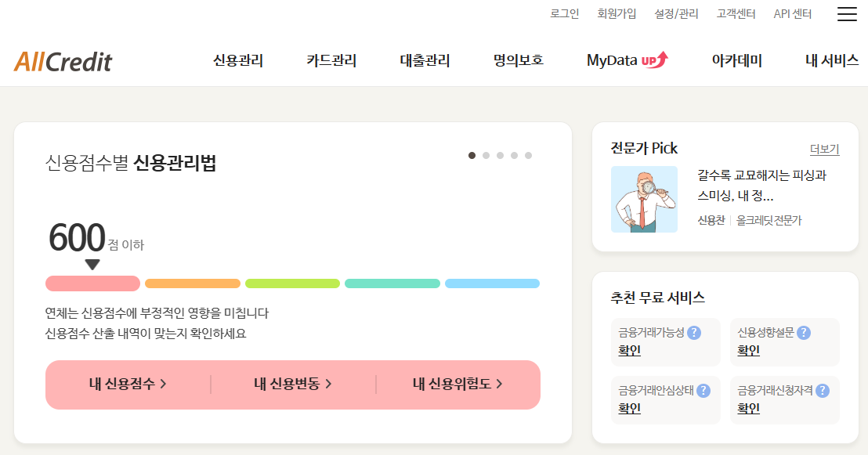Click the AllCredit logo
This screenshot has height=455, width=868.
(63, 60)
